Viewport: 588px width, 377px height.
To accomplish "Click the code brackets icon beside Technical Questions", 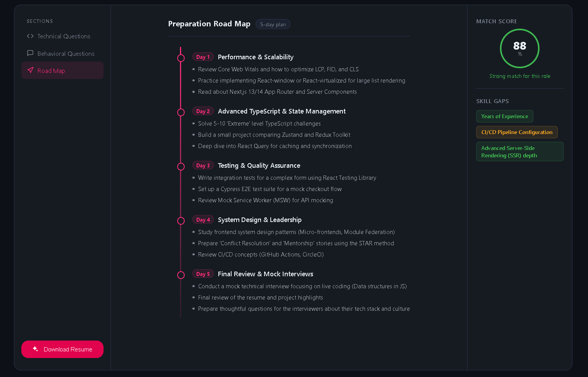I will 30,36.
